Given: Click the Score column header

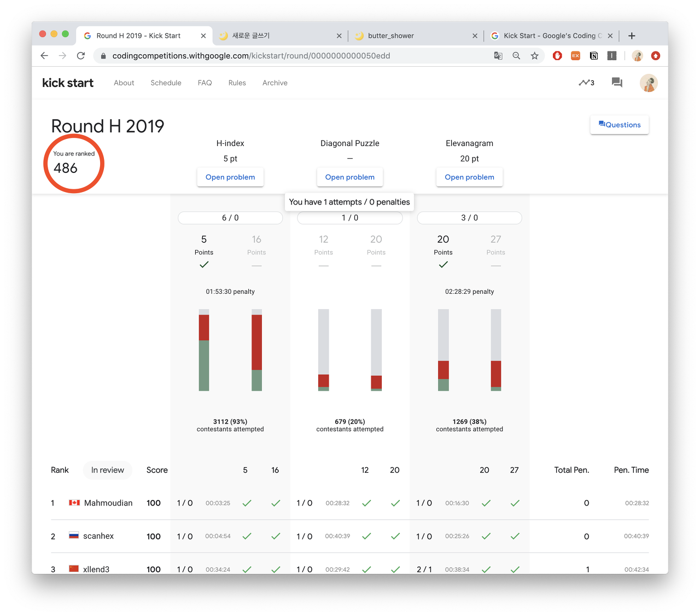Looking at the screenshot, I should click(157, 470).
